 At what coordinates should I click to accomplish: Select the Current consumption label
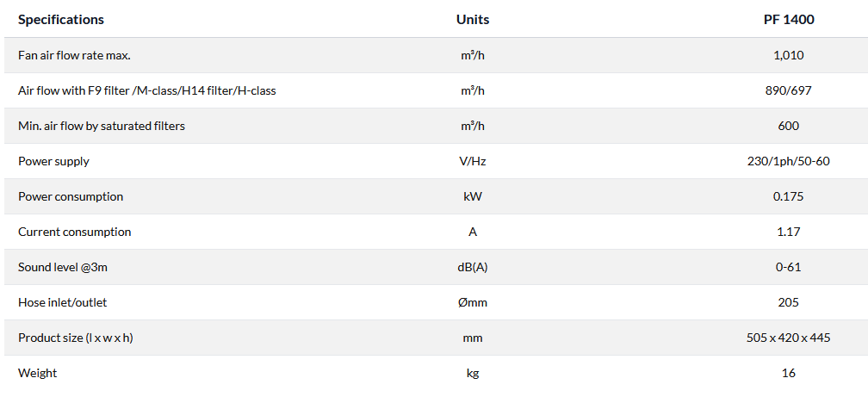click(x=75, y=232)
